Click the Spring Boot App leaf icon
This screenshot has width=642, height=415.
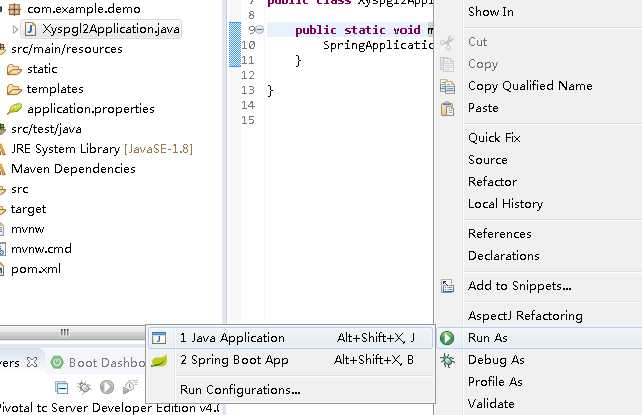(x=159, y=361)
